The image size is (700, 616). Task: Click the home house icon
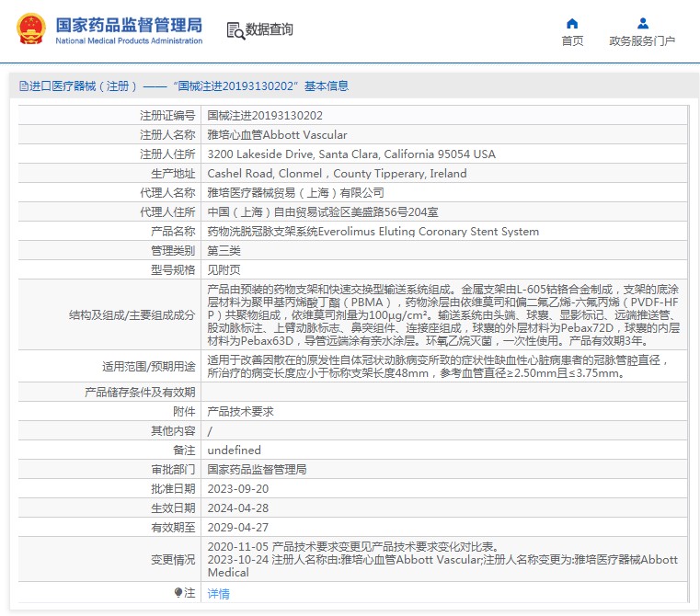572,23
